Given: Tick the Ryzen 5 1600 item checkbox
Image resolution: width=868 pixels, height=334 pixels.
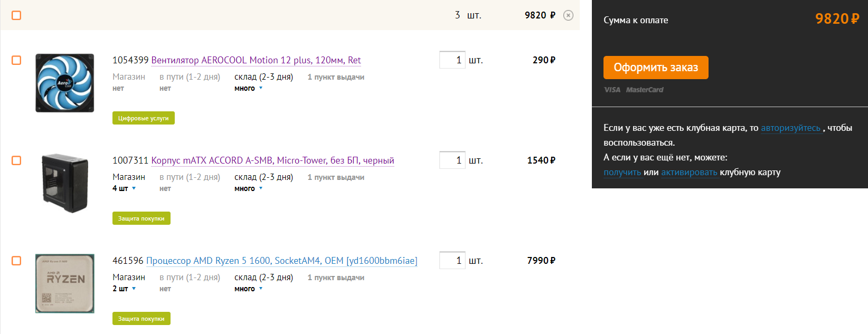Looking at the screenshot, I should 16,261.
